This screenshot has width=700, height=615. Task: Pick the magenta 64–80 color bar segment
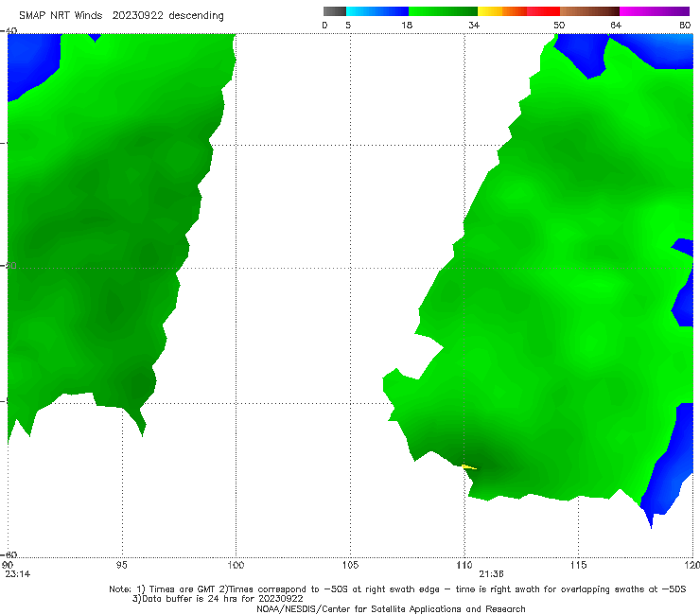(655, 11)
